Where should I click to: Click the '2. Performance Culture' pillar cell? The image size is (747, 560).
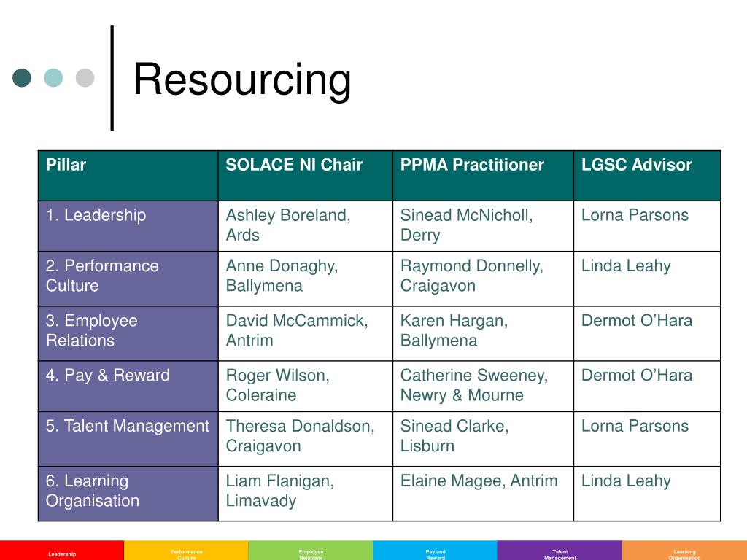(x=128, y=279)
